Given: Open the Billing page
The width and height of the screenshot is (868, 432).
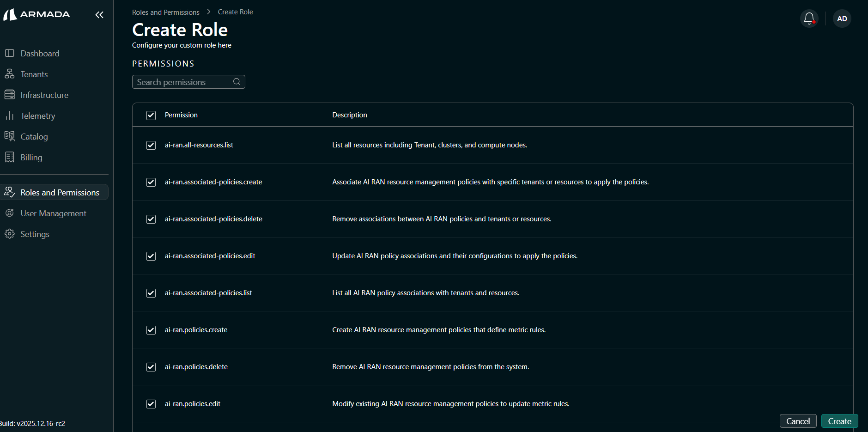Looking at the screenshot, I should 32,157.
